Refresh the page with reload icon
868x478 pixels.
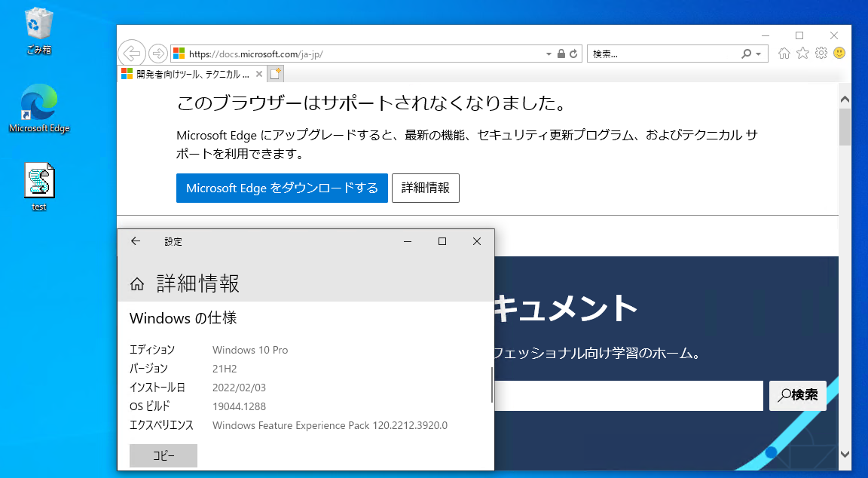[x=573, y=54]
